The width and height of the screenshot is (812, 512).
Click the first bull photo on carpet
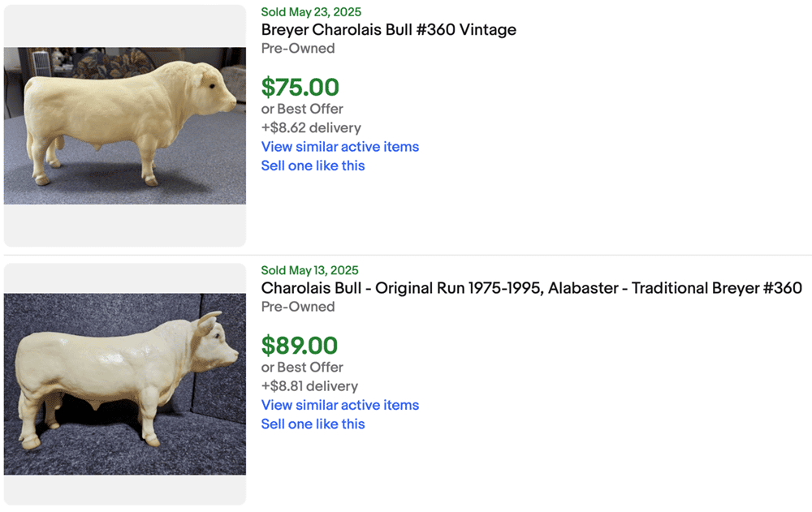(x=125, y=126)
